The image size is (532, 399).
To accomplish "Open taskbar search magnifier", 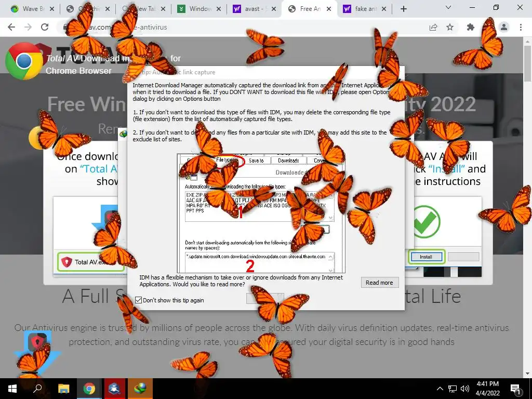I will pyautogui.click(x=37, y=389).
